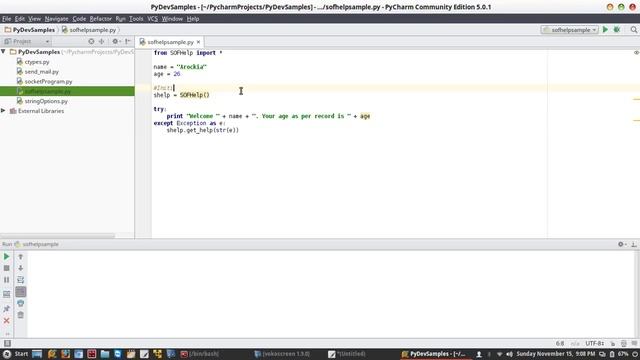Toggle tool window buttons at bottom-left corner
This screenshot has width=640, height=360.
pyautogui.click(x=7, y=344)
